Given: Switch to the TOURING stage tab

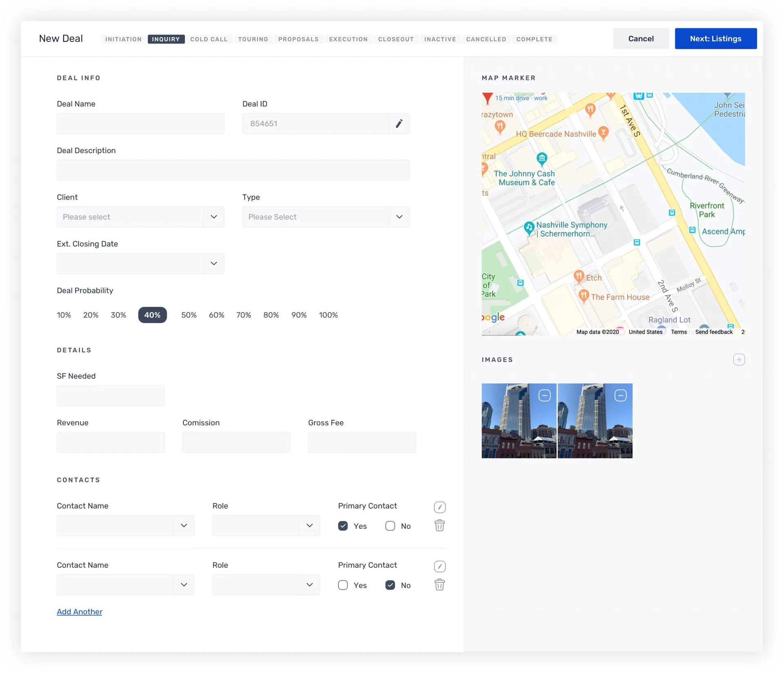Looking at the screenshot, I should coord(253,39).
